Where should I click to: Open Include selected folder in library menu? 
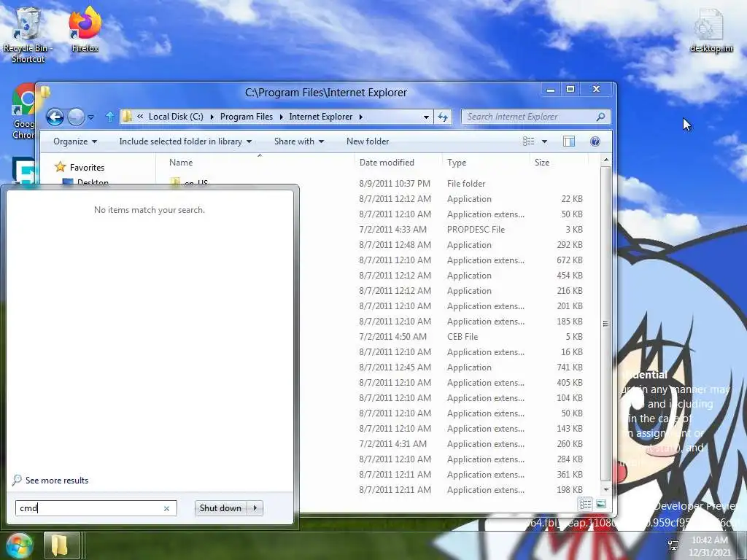(x=185, y=141)
